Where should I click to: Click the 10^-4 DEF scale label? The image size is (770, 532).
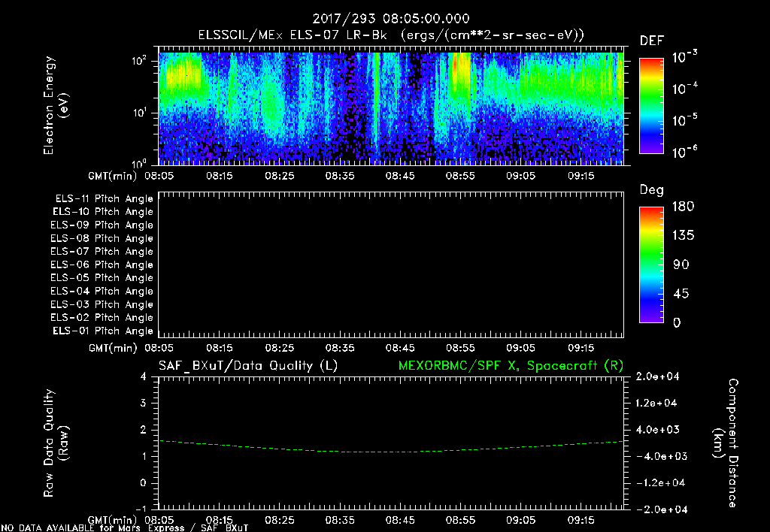(x=684, y=89)
